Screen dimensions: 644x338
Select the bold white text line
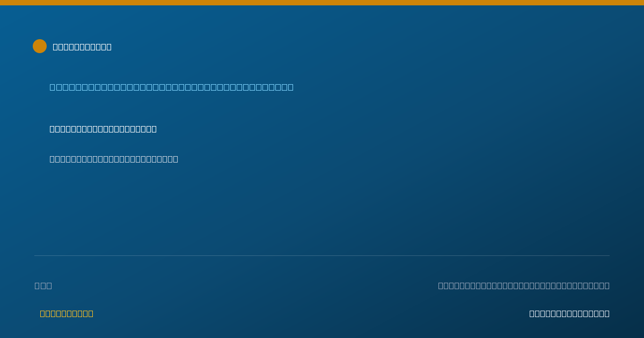coord(103,129)
